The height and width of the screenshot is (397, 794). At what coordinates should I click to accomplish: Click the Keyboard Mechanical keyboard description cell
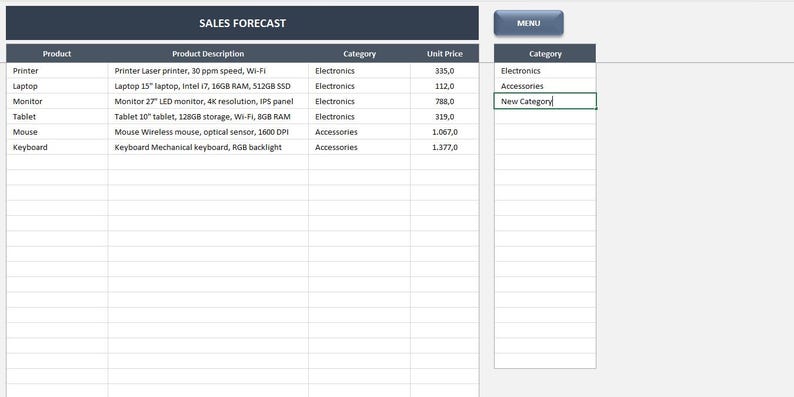208,147
